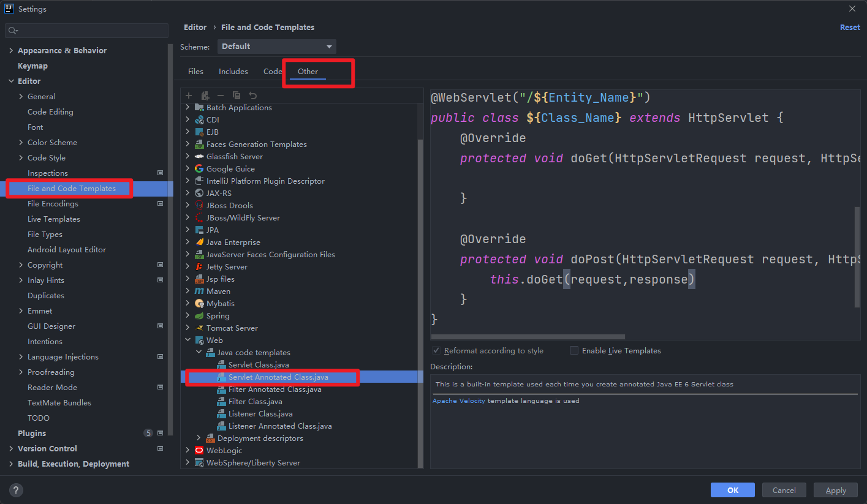
Task: Collapse the Web tree node
Action: pyautogui.click(x=188, y=340)
